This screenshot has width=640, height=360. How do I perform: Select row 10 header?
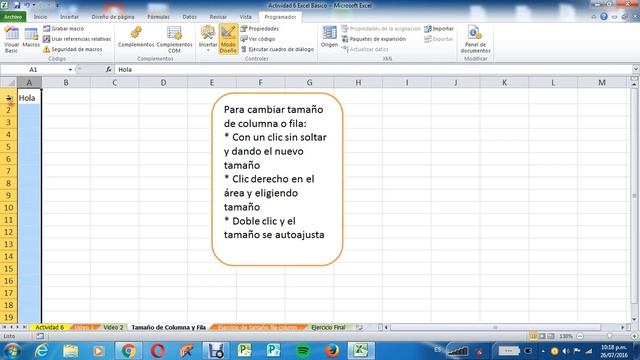[9, 208]
